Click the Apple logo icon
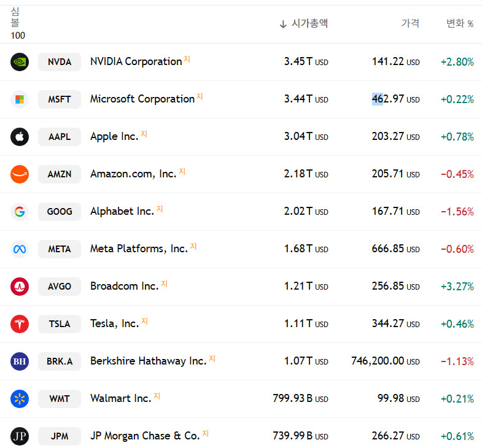The height and width of the screenshot is (448, 482). click(x=20, y=137)
